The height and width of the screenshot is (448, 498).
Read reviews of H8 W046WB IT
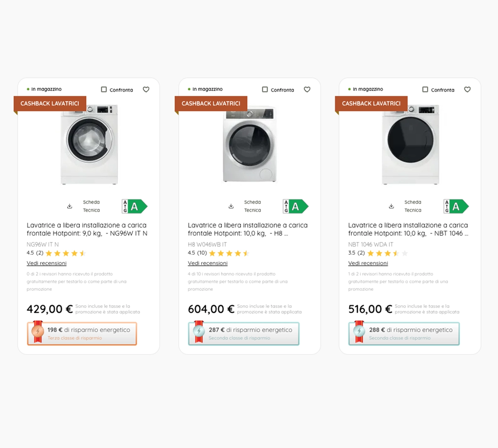tap(207, 263)
